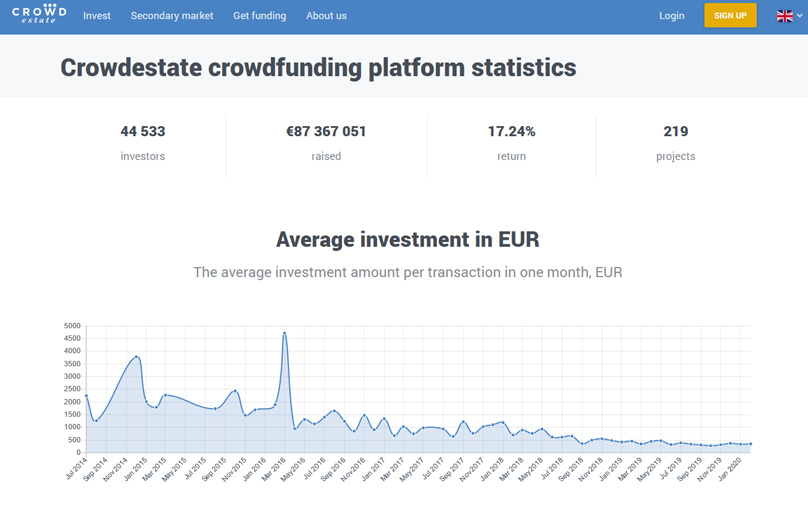Click the Jul 2014 first data point
This screenshot has height=520, width=808.
coord(86,396)
